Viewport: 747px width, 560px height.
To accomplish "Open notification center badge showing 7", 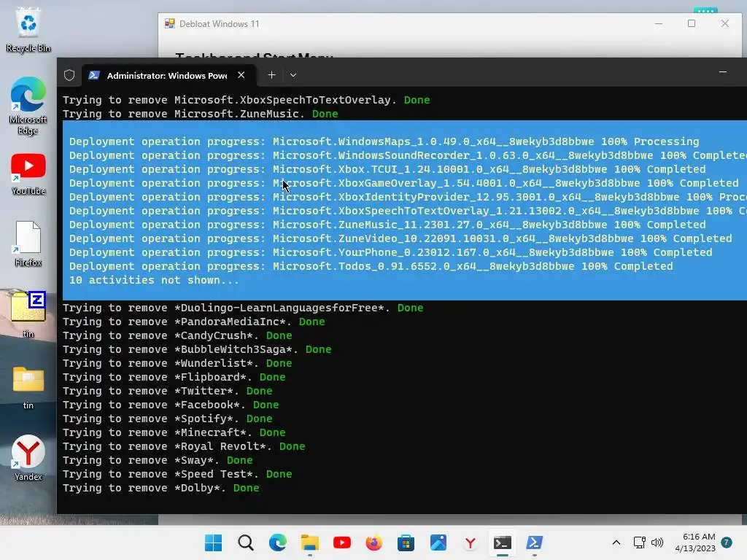I will [x=727, y=542].
